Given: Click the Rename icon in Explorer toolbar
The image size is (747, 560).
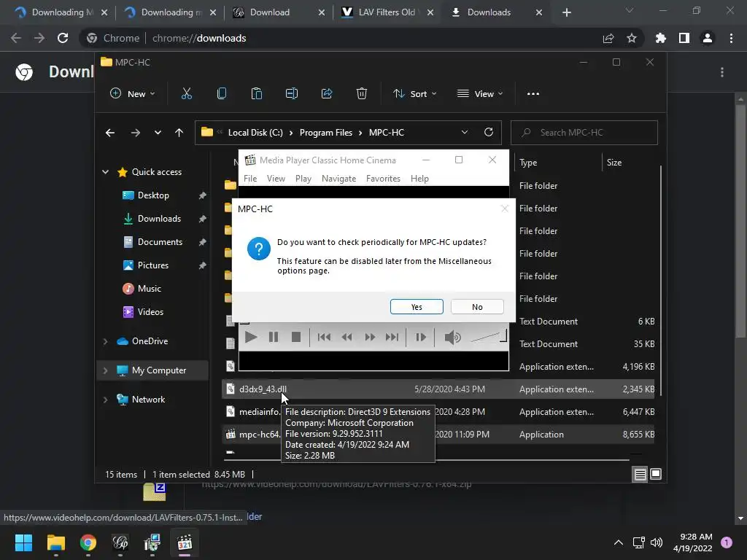Looking at the screenshot, I should click(x=292, y=94).
